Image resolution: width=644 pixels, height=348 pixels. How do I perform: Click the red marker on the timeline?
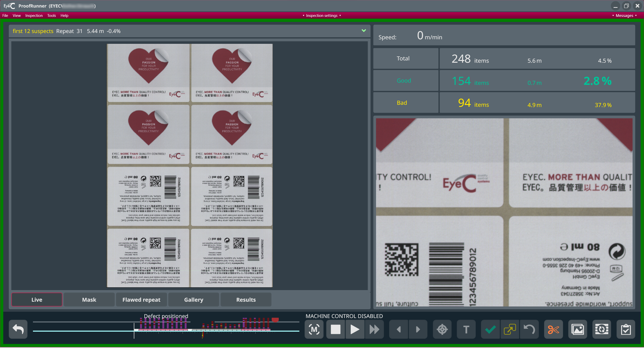pyautogui.click(x=275, y=320)
